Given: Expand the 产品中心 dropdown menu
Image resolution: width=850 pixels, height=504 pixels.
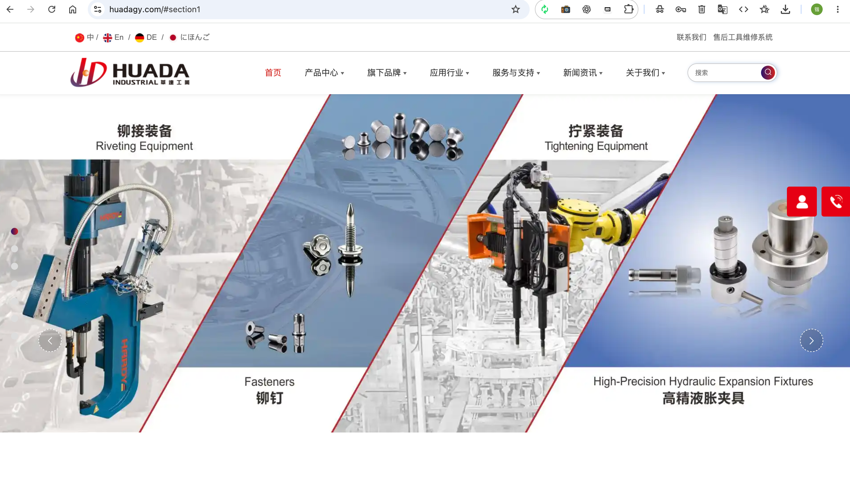Looking at the screenshot, I should pos(324,73).
